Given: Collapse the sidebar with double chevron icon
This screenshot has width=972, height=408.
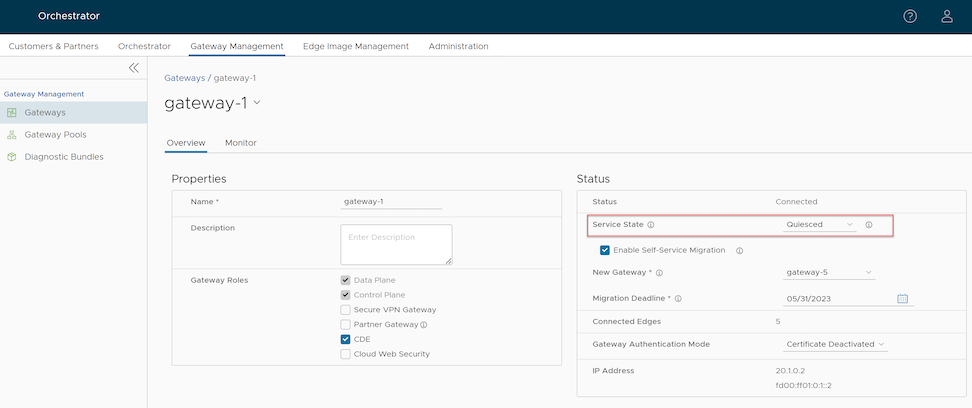Looking at the screenshot, I should click(x=134, y=67).
